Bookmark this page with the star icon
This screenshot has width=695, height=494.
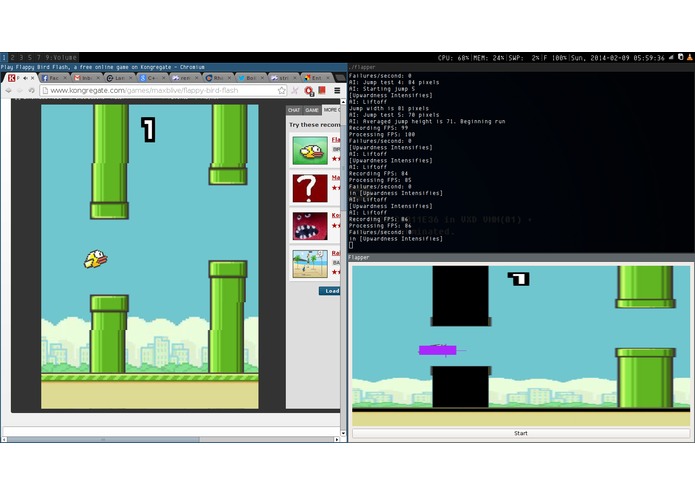click(x=281, y=90)
